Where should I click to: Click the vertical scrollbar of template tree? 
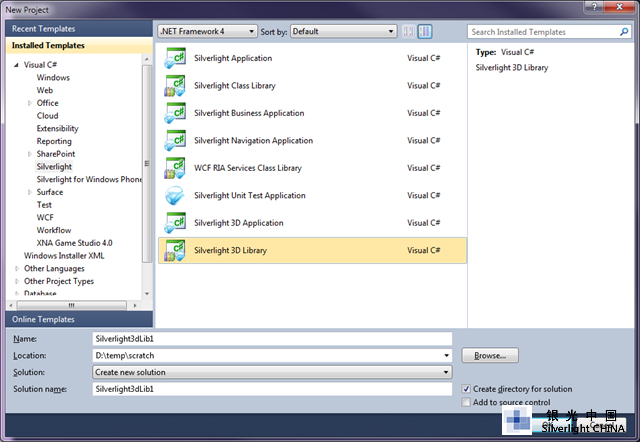147,163
